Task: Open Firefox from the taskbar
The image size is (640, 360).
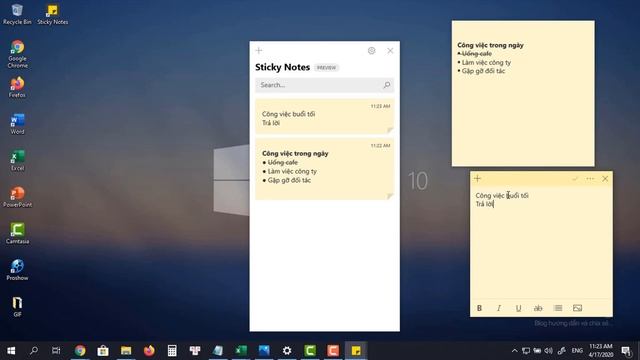Action: [149, 351]
